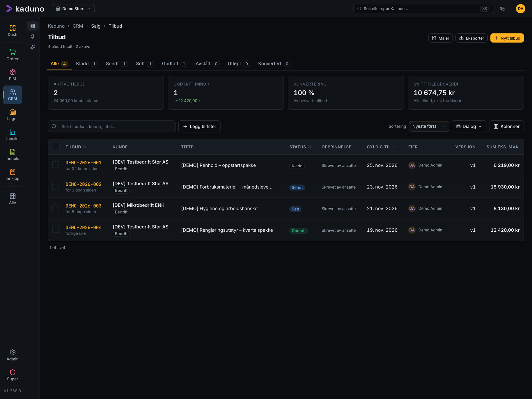The image size is (532, 399).
Task: Switch to the Godtatt tab
Action: (x=174, y=64)
